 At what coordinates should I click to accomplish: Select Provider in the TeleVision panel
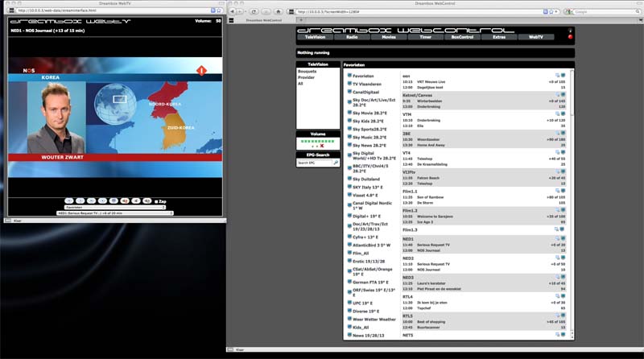point(306,77)
